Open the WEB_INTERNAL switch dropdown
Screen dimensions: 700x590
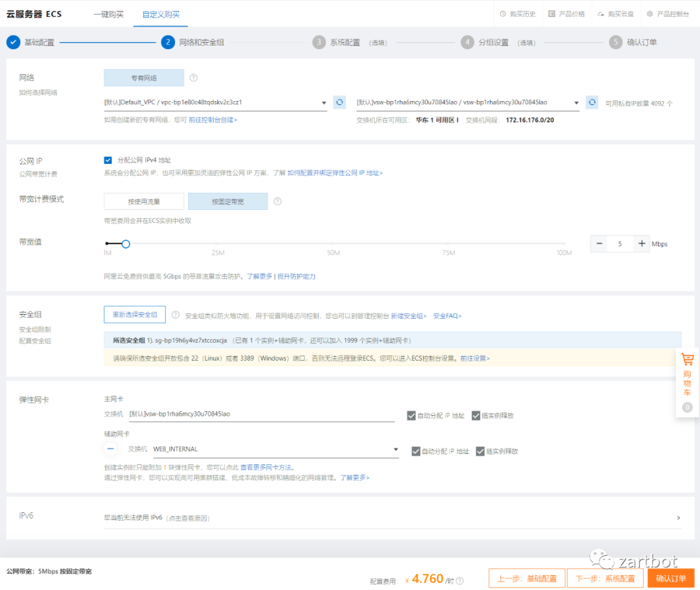276,449
